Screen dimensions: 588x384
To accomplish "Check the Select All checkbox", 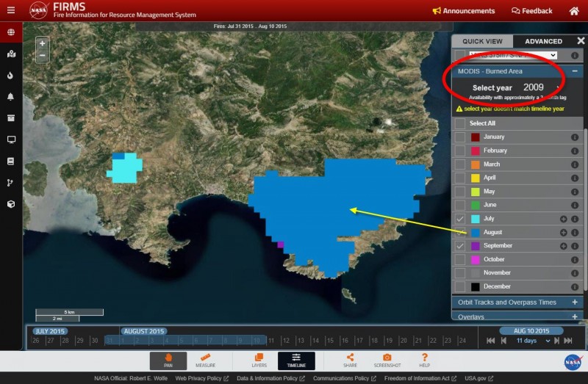I will click(460, 123).
